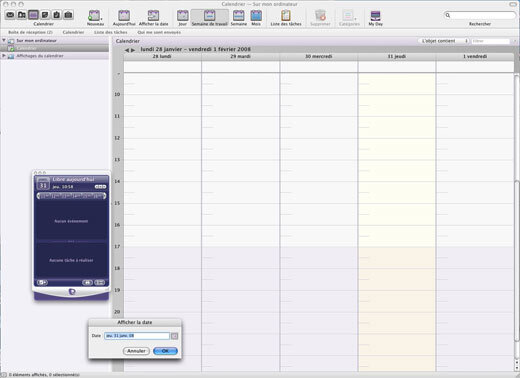This screenshot has width=520, height=378.
Task: Confirm Afficher la date with OK
Action: coord(165,351)
